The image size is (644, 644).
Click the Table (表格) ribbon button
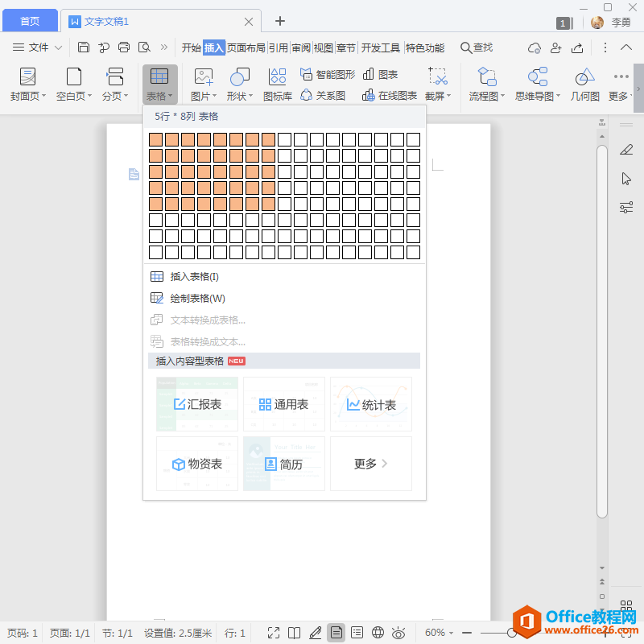tap(159, 85)
